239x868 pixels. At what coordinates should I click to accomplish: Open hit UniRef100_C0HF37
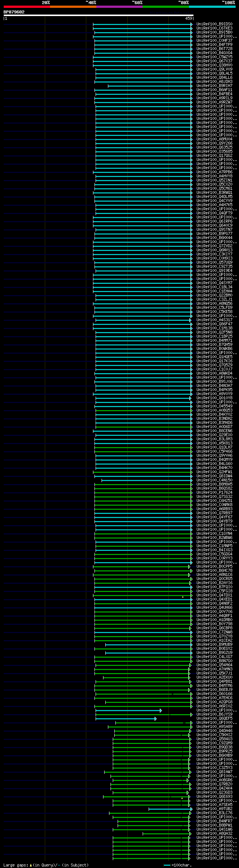click(x=214, y=41)
